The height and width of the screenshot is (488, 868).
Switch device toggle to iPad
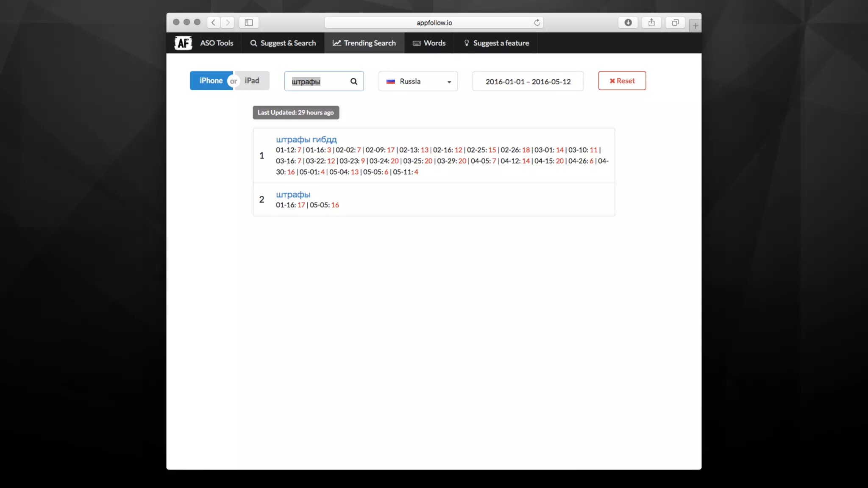click(x=252, y=80)
